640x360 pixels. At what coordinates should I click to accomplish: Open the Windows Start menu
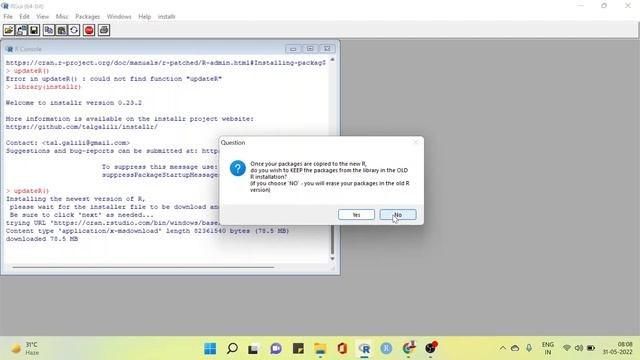tap(210, 348)
